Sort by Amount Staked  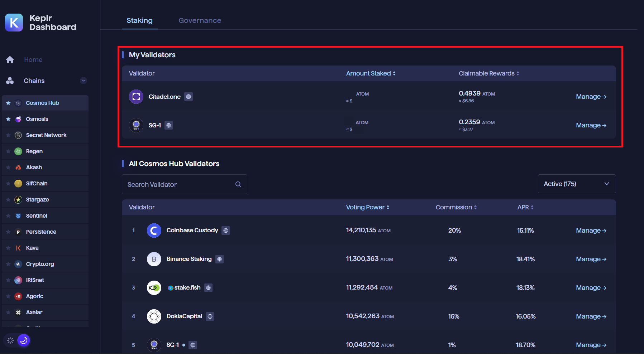371,73
